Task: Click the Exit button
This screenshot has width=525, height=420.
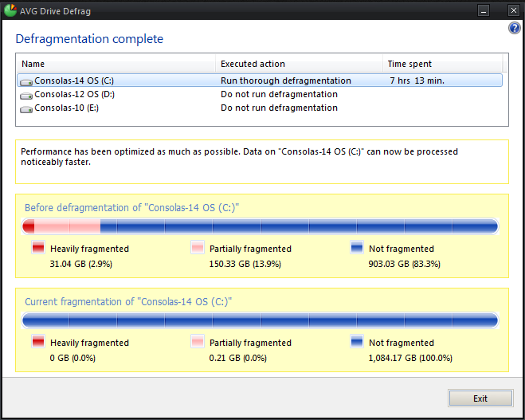Action: [x=480, y=398]
